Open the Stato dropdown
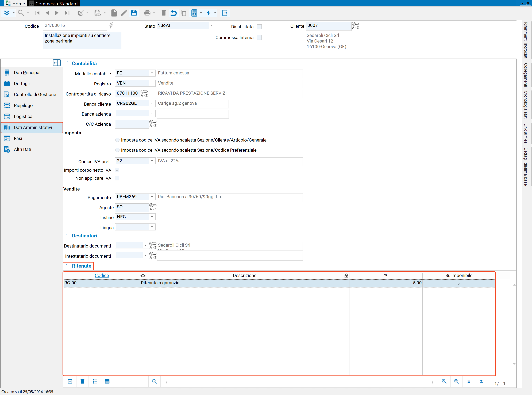 point(212,25)
